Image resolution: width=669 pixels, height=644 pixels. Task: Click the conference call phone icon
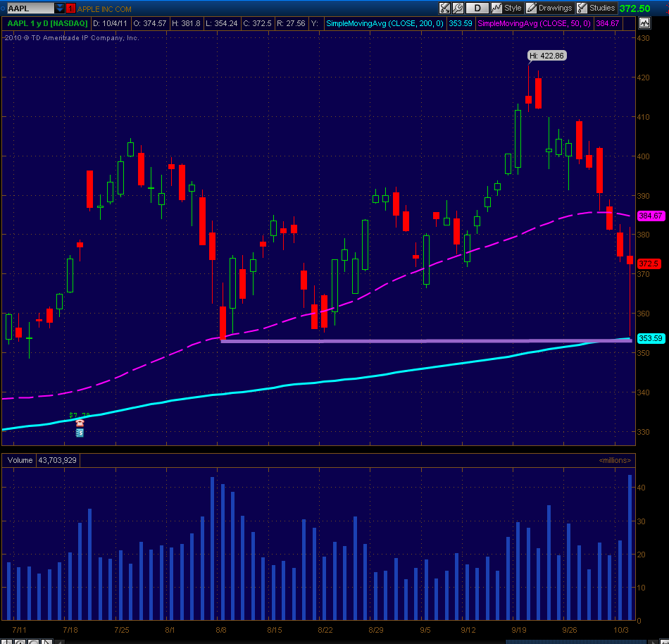80,423
